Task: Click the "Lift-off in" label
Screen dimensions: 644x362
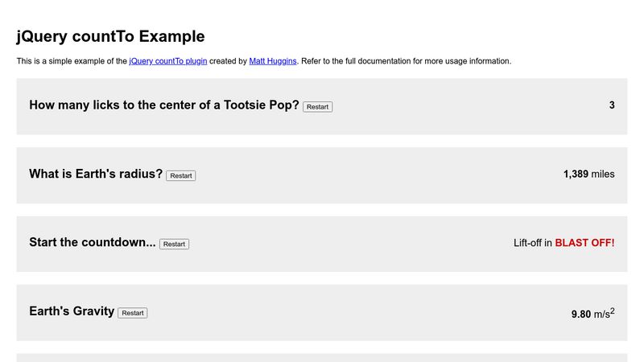Action: [533, 242]
